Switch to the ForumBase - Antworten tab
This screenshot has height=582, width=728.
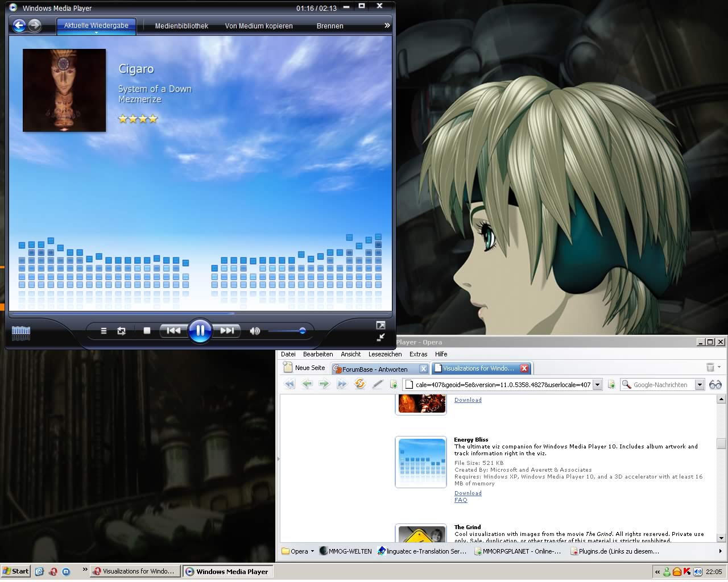375,369
